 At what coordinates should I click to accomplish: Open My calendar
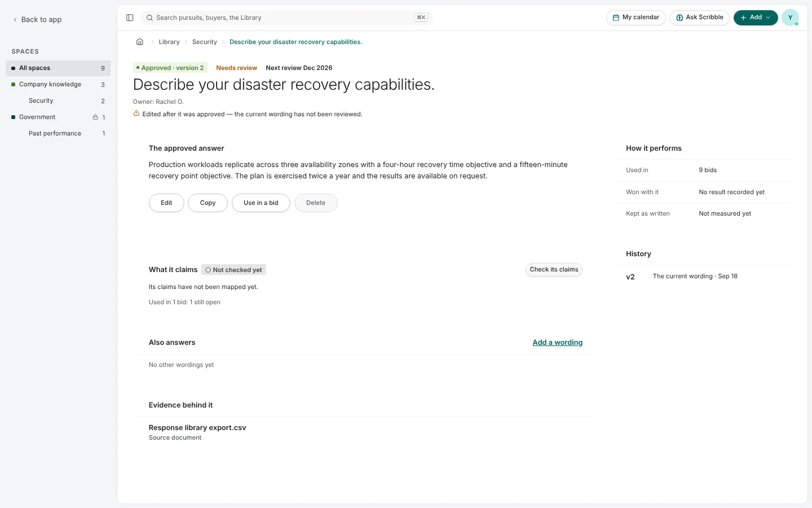tap(636, 17)
